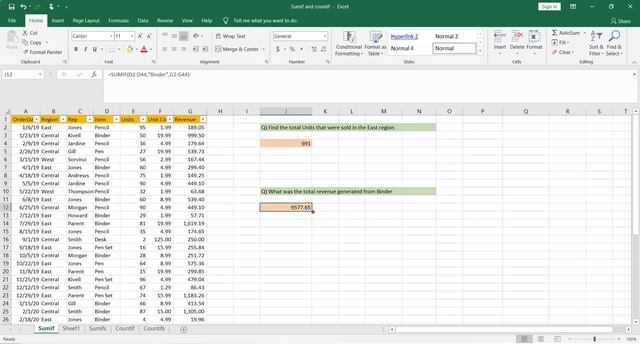Image resolution: width=640 pixels, height=360 pixels.
Task: Expand the Name Box dropdown
Action: pyautogui.click(x=40, y=75)
